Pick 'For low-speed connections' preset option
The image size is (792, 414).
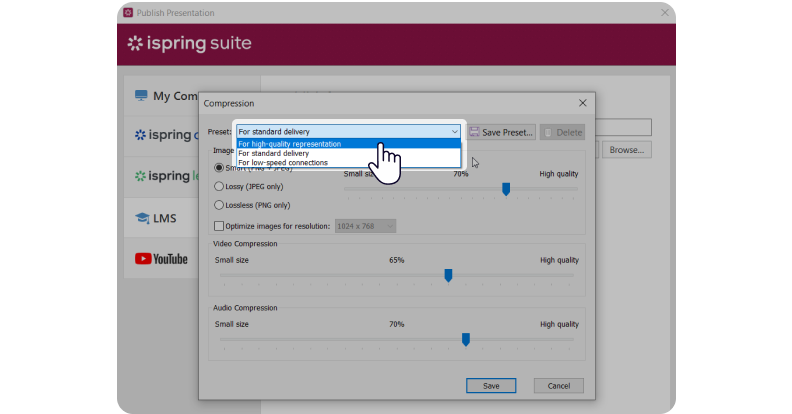pos(349,163)
